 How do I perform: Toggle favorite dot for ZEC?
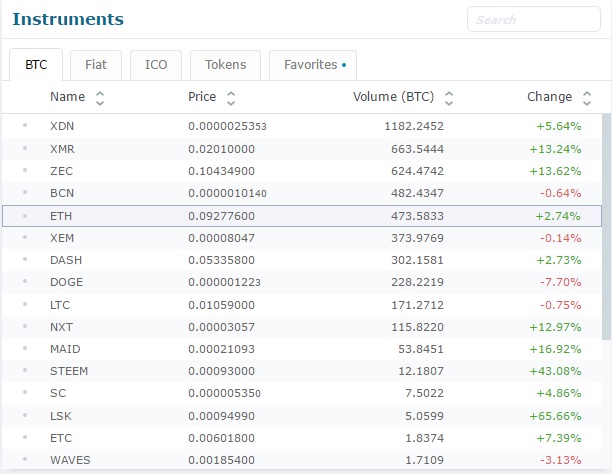[25, 170]
